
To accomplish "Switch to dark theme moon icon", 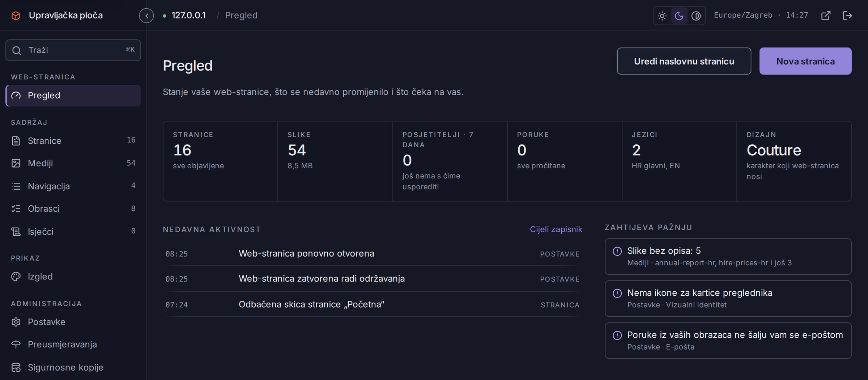I will [x=679, y=16].
